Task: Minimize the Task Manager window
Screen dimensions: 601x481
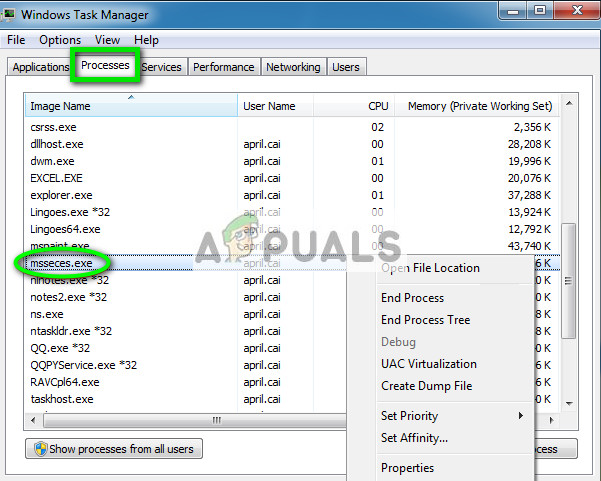Action: click(x=512, y=12)
